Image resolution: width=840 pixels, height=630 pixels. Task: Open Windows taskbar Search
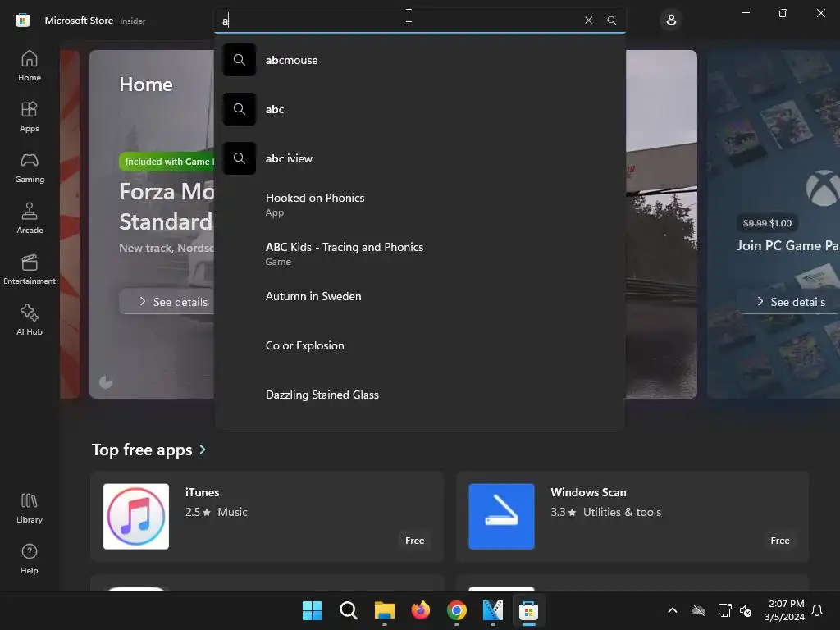tap(348, 610)
